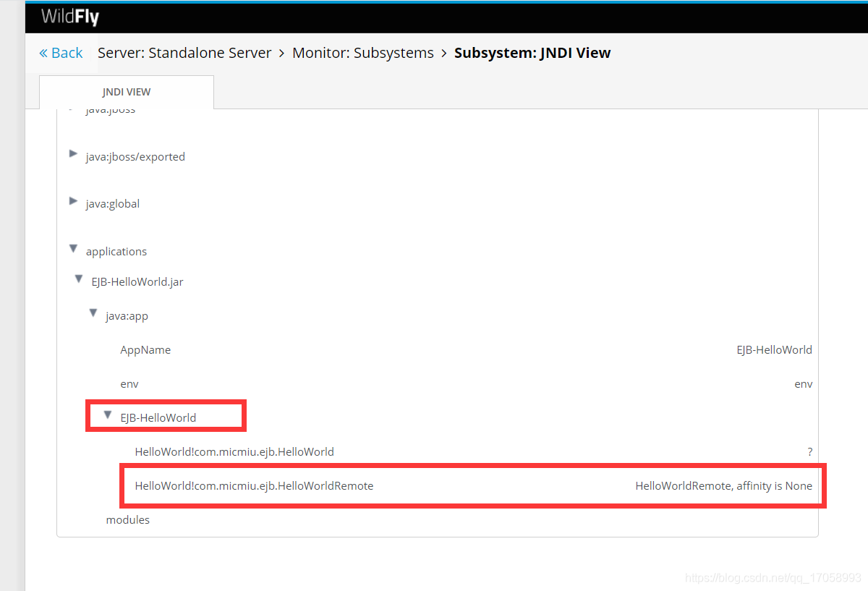Go back using the Back link
Image resolution: width=868 pixels, height=591 pixels.
click(61, 53)
